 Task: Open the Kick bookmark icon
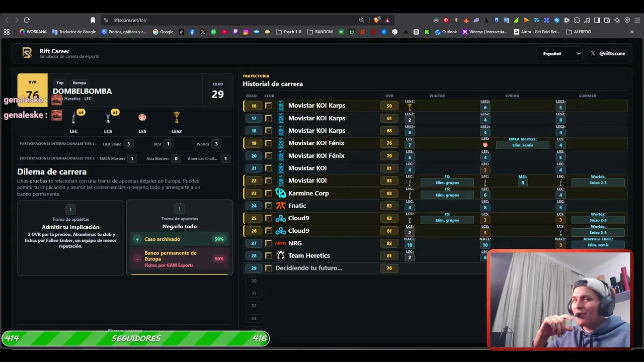[427, 32]
